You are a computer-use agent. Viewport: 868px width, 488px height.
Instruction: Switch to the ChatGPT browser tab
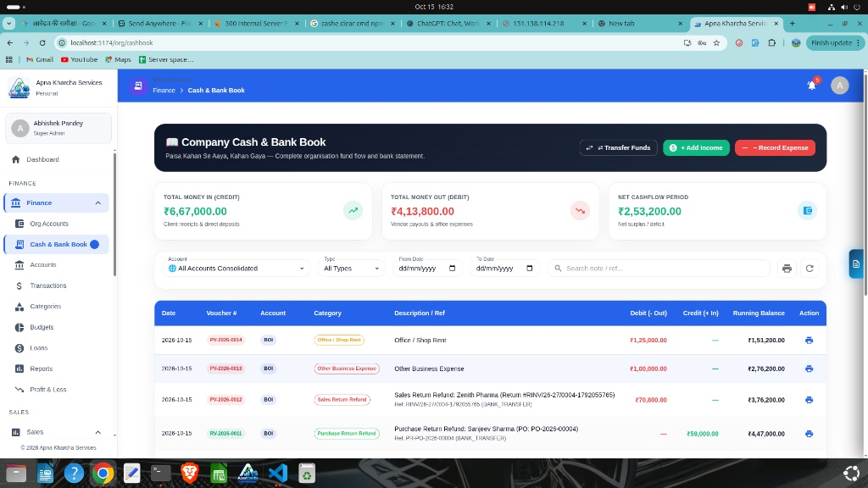click(x=448, y=23)
